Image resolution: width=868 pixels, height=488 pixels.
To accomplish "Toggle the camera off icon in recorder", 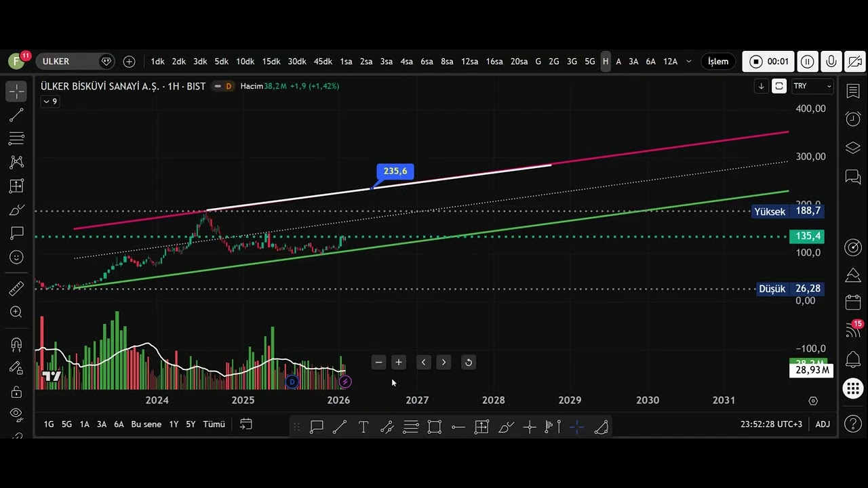I will click(854, 61).
